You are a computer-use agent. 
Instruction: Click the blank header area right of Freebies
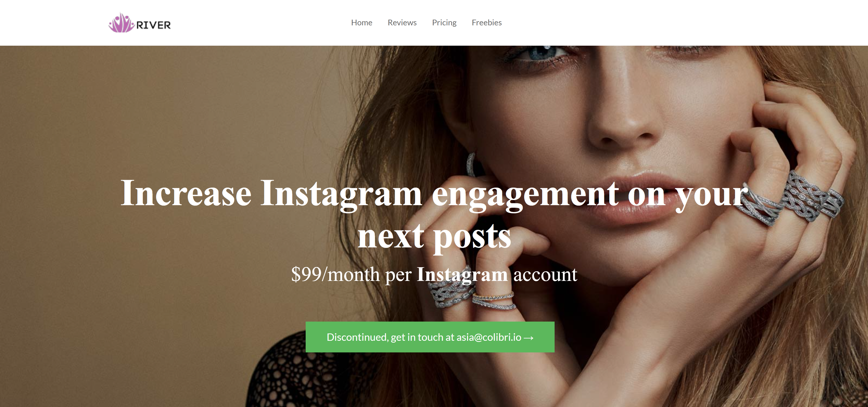click(674, 23)
